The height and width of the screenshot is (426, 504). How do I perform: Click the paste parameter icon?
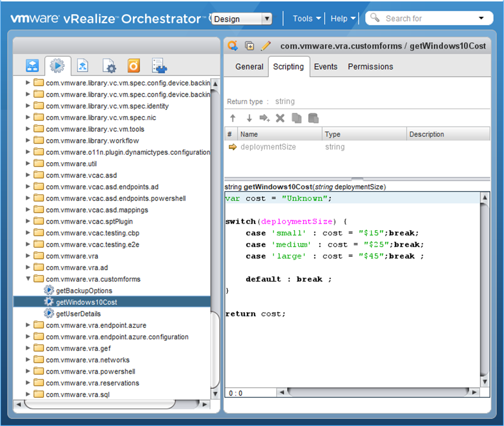(x=313, y=118)
